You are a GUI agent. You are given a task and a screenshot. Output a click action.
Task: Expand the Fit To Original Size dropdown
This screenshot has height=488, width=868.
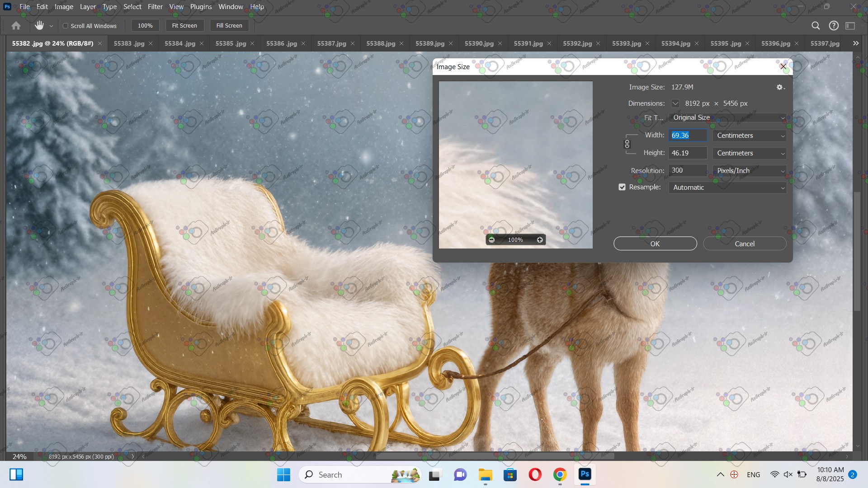(x=727, y=117)
